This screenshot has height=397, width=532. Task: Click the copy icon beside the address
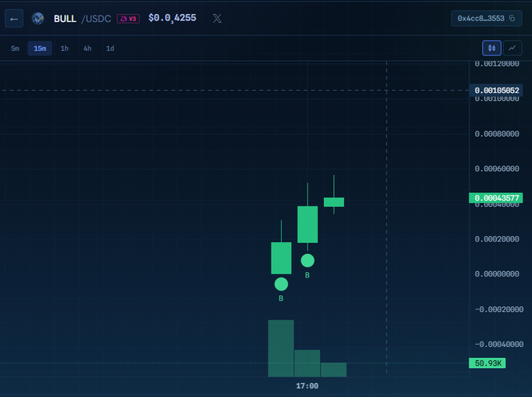click(x=512, y=18)
